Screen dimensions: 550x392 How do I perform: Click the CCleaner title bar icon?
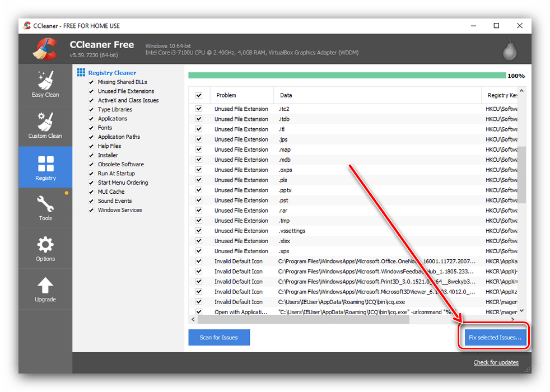coord(27,26)
